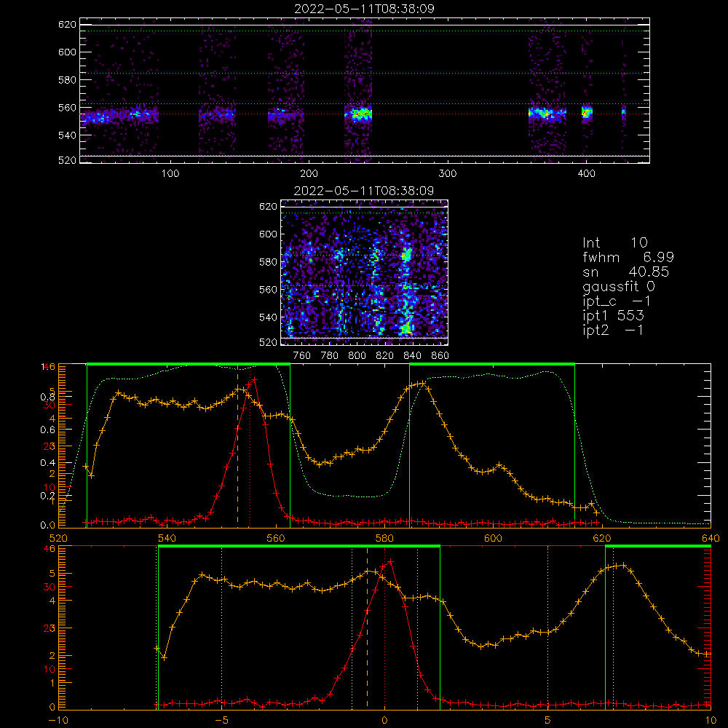Click x-axis label 0 of the bottom plot
This screenshot has width=728, height=728.
pyautogui.click(x=384, y=720)
